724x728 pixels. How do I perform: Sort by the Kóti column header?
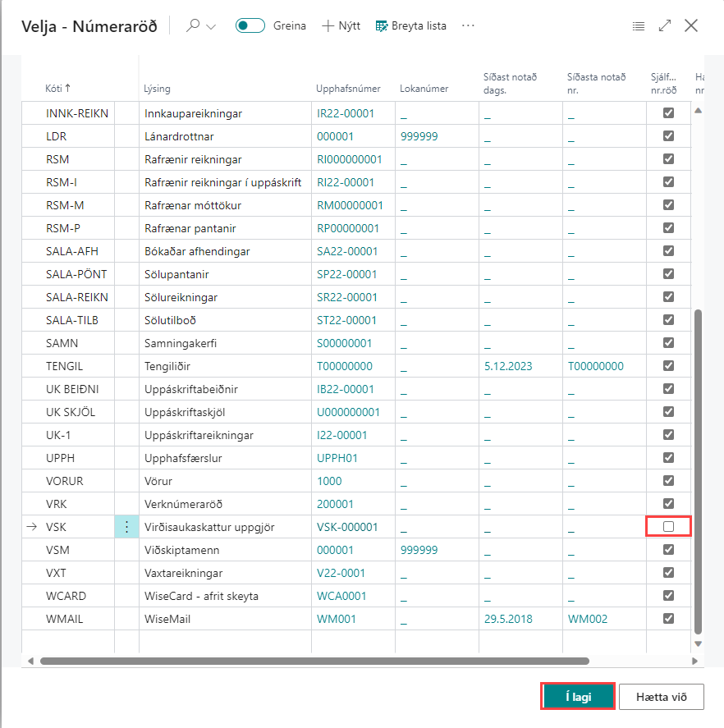(x=57, y=89)
